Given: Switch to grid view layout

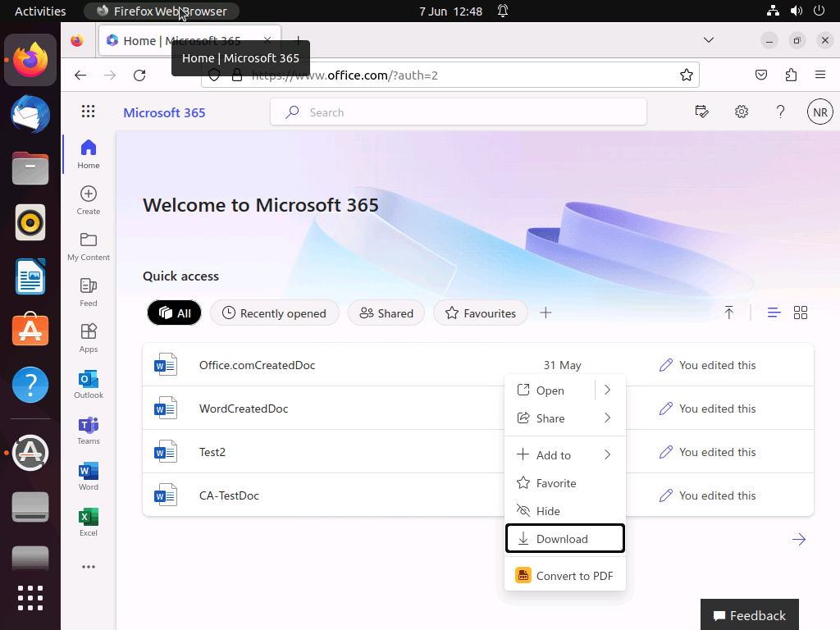Looking at the screenshot, I should 801,313.
